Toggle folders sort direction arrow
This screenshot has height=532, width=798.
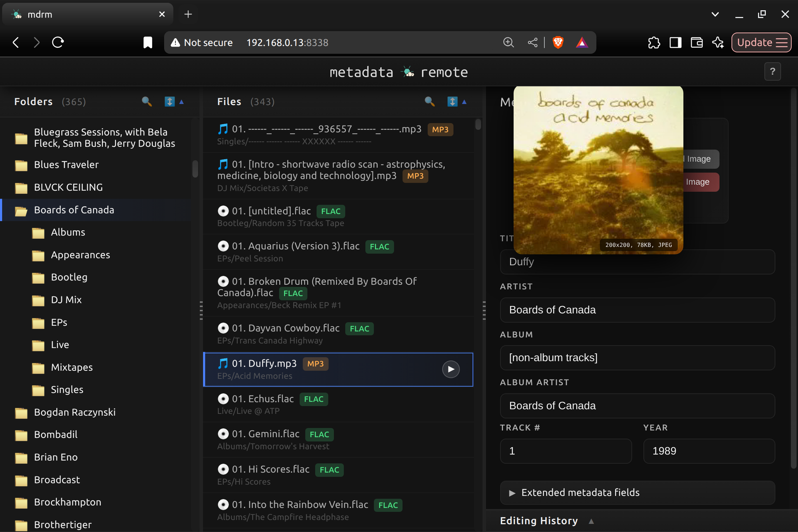point(181,102)
